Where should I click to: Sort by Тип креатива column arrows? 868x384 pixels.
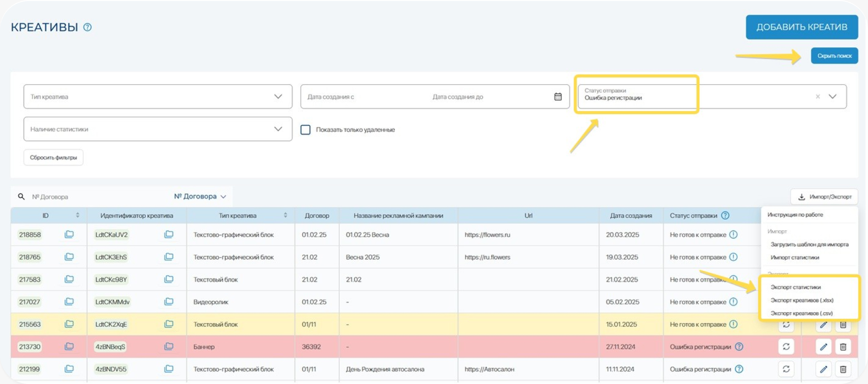pyautogui.click(x=285, y=215)
